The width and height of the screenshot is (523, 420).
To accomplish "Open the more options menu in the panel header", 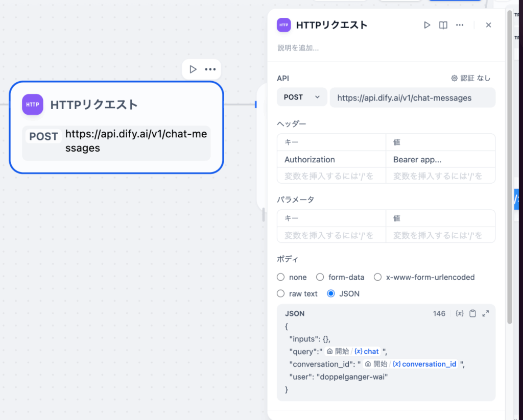I will click(459, 24).
